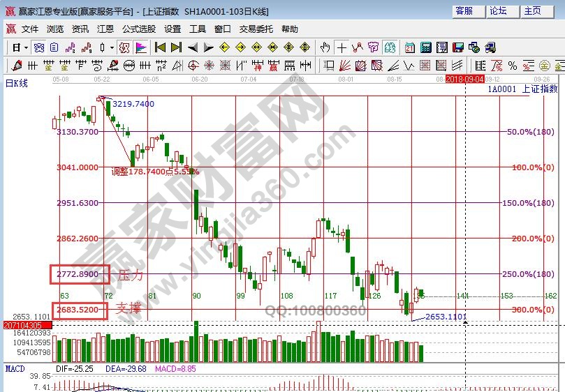This screenshot has height=392, width=565.
Task: Open the candlestick chart type dropdown arrow
Action: click(x=112, y=47)
